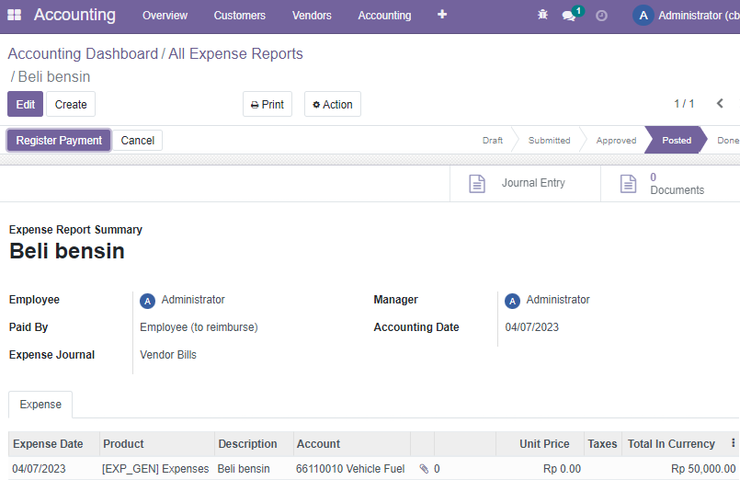This screenshot has height=480, width=740.
Task: Click the Cancel button
Action: pyautogui.click(x=137, y=140)
